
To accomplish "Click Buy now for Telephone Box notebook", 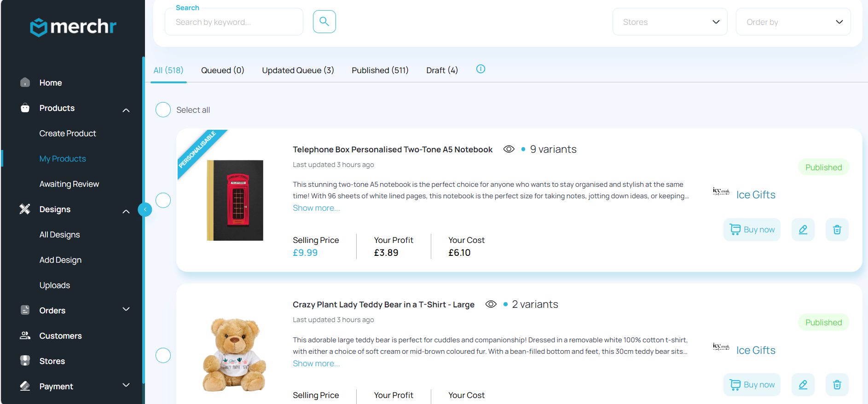I will [x=752, y=230].
